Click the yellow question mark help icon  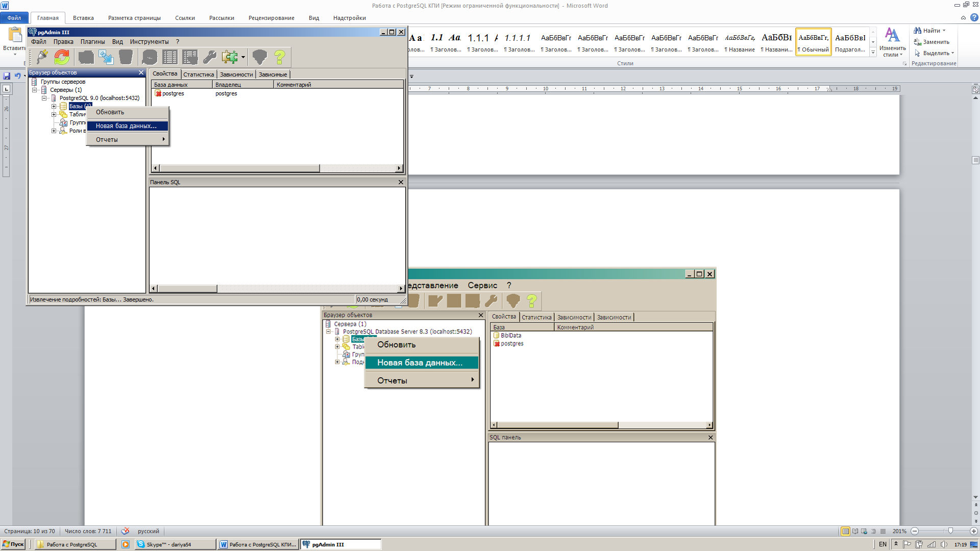pyautogui.click(x=280, y=57)
